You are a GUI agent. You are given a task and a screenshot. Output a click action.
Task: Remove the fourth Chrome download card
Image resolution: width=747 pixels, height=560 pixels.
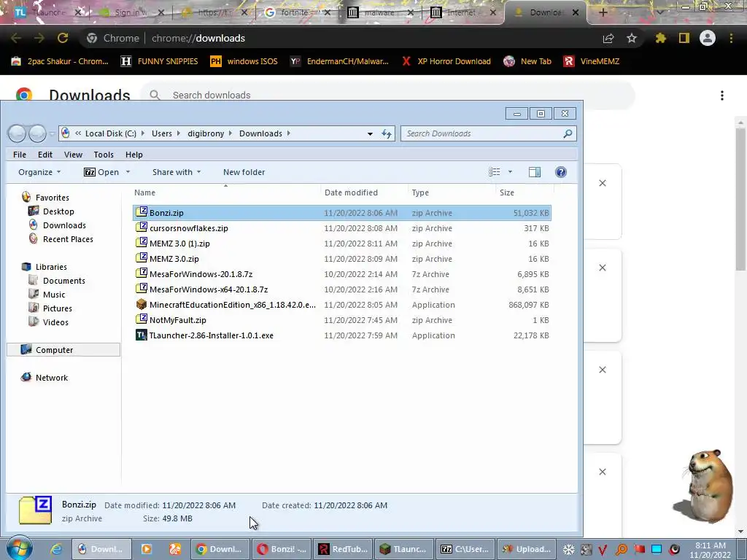click(603, 472)
